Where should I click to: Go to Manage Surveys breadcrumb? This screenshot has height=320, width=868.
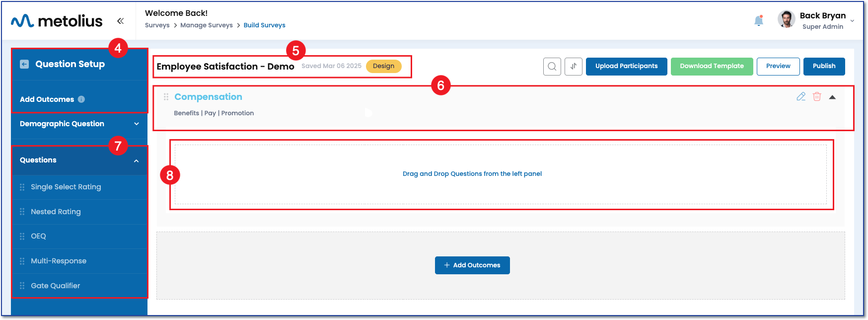pyautogui.click(x=207, y=25)
